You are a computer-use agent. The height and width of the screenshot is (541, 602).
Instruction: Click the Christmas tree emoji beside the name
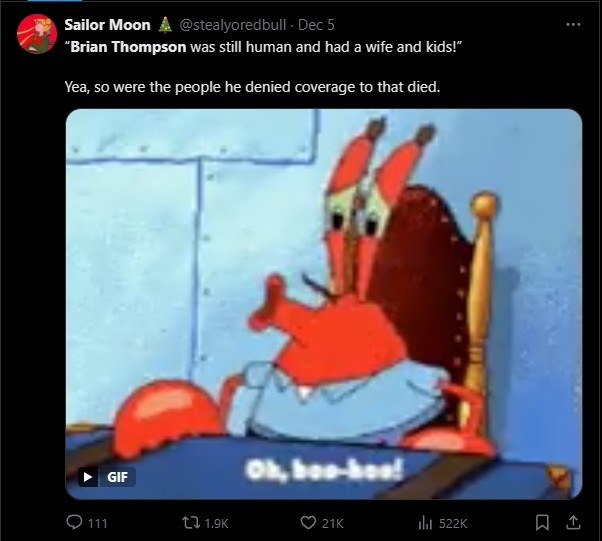(165, 25)
